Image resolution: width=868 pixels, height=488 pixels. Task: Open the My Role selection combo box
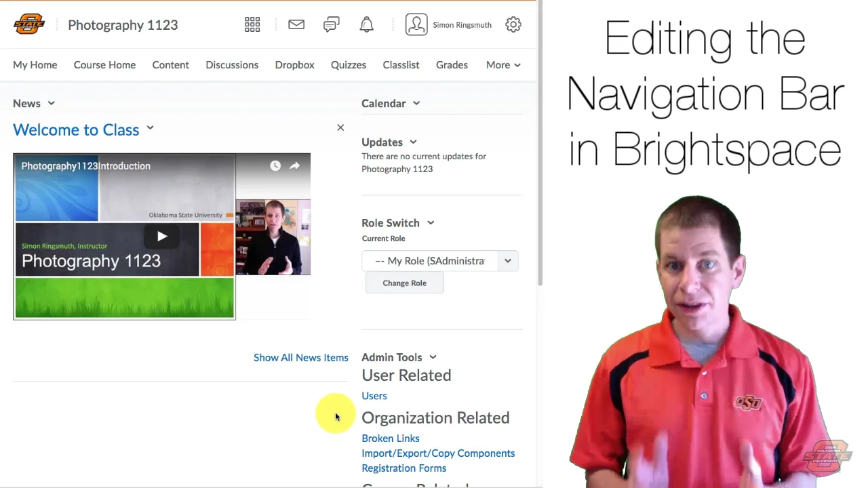click(x=440, y=261)
